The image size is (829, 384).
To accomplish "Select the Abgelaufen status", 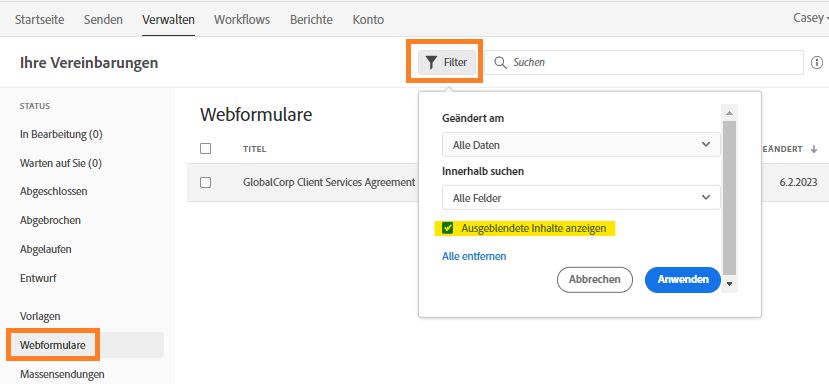I will 45,249.
